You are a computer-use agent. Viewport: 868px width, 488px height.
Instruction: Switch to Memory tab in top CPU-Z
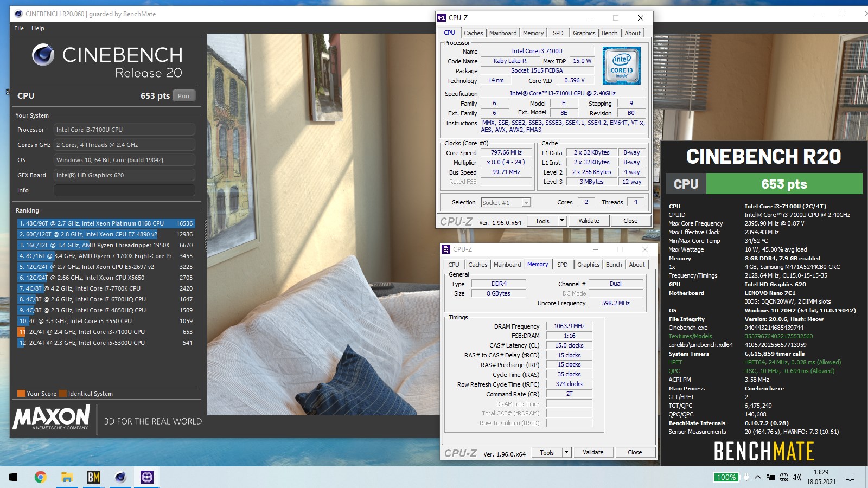533,33
